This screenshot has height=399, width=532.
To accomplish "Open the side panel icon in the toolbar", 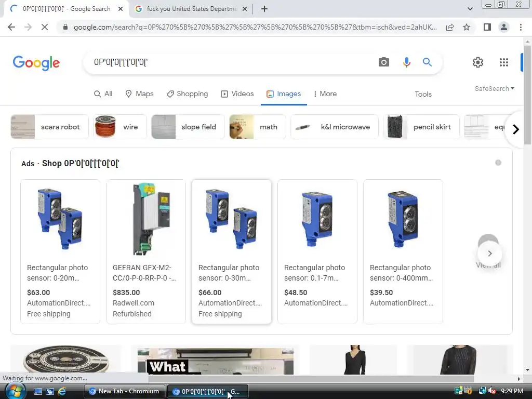I will point(487,27).
